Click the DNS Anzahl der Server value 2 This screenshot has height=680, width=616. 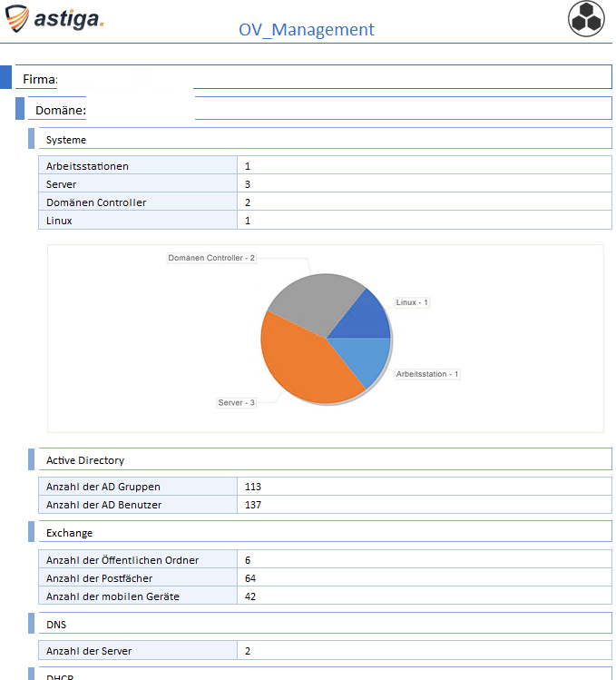click(x=248, y=651)
